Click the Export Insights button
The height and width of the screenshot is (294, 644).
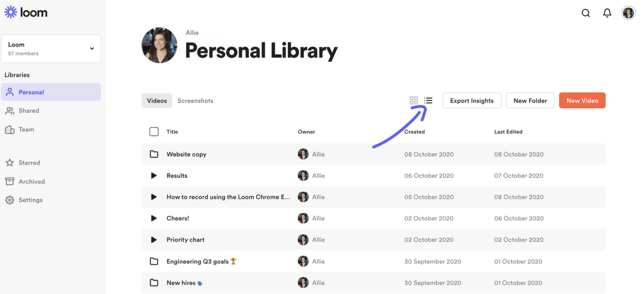(x=472, y=100)
